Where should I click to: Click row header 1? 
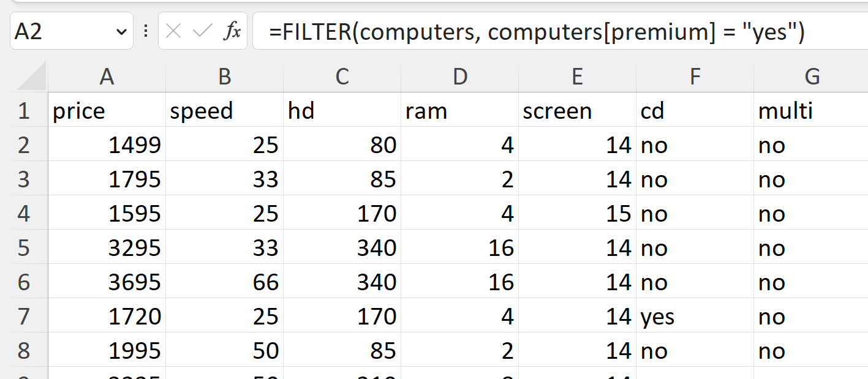[x=23, y=111]
